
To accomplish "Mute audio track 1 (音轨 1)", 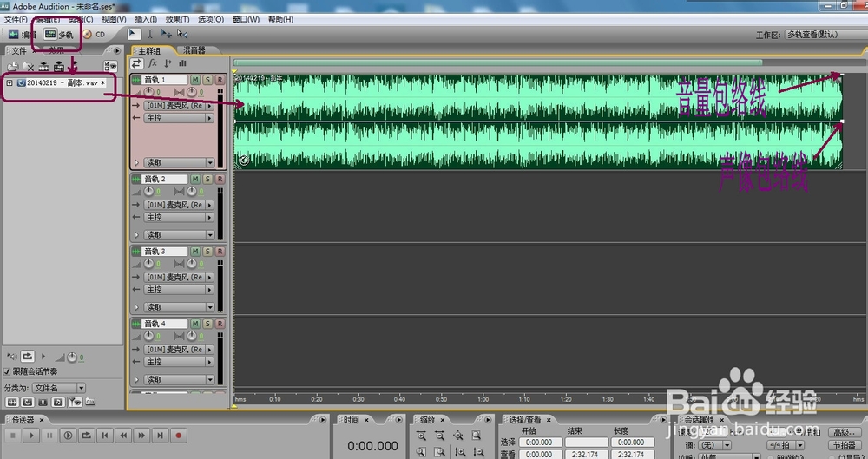I will 194,80.
